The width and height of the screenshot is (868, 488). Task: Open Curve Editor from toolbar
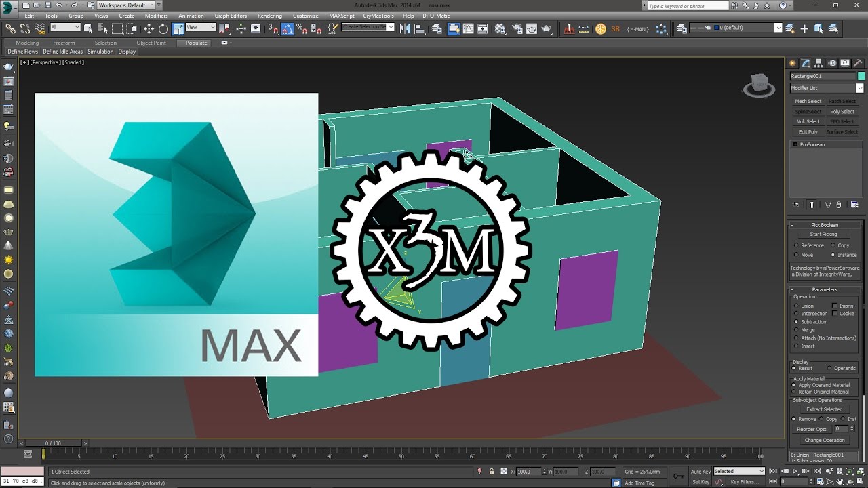[x=469, y=28]
